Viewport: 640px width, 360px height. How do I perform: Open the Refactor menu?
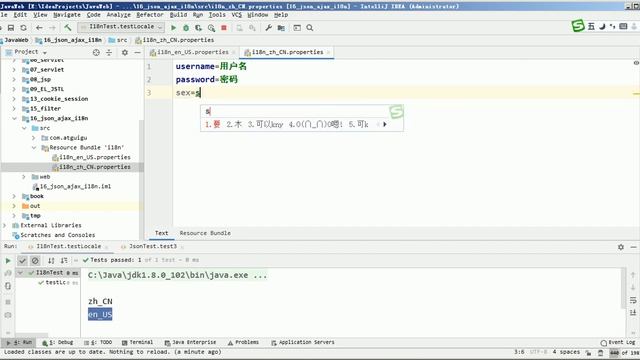tap(150, 15)
